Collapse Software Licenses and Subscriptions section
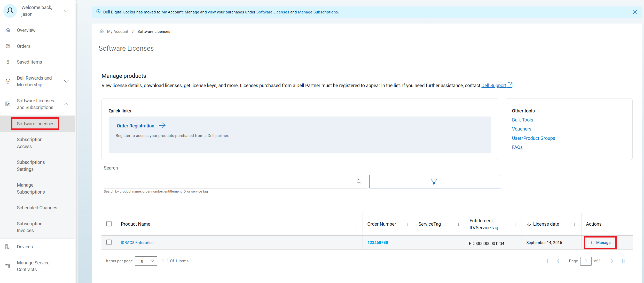Screen dimensions: 644x283 coord(66,104)
